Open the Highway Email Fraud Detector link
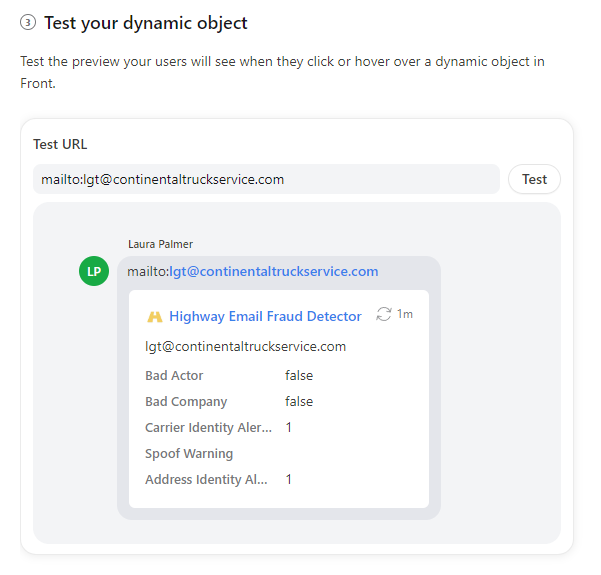Image resolution: width=601 pixels, height=575 pixels. point(265,316)
